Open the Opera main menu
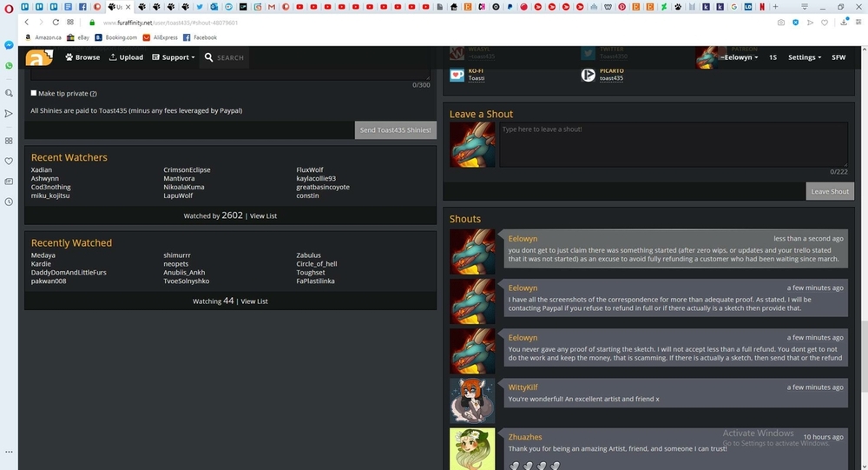Viewport: 868px width, 470px height. pyautogui.click(x=9, y=8)
